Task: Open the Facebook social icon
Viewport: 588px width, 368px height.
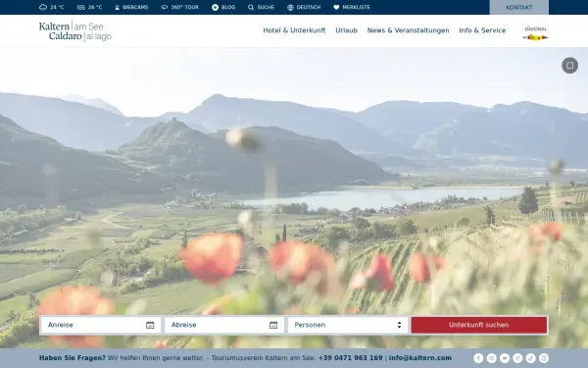Action: pos(478,358)
